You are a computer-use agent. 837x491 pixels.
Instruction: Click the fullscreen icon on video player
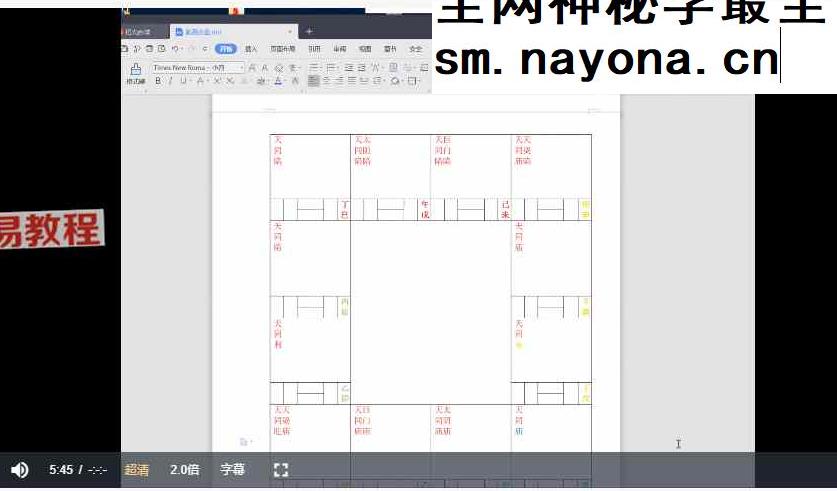pyautogui.click(x=281, y=470)
